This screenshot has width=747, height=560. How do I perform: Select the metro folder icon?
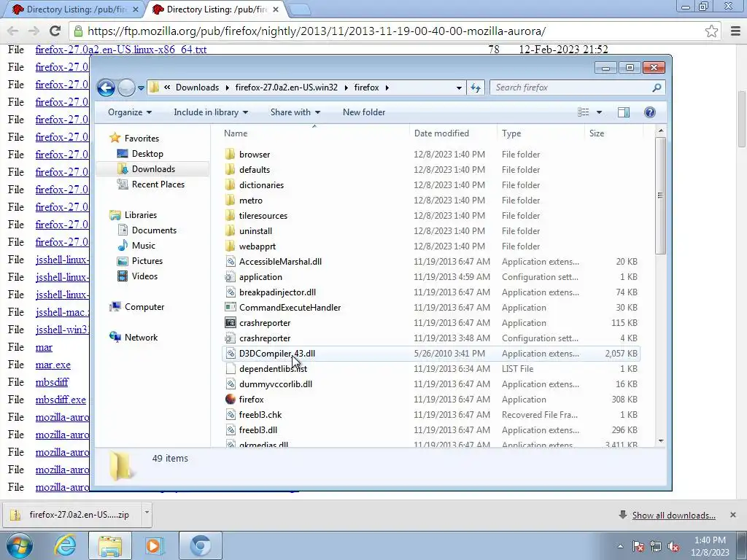230,200
